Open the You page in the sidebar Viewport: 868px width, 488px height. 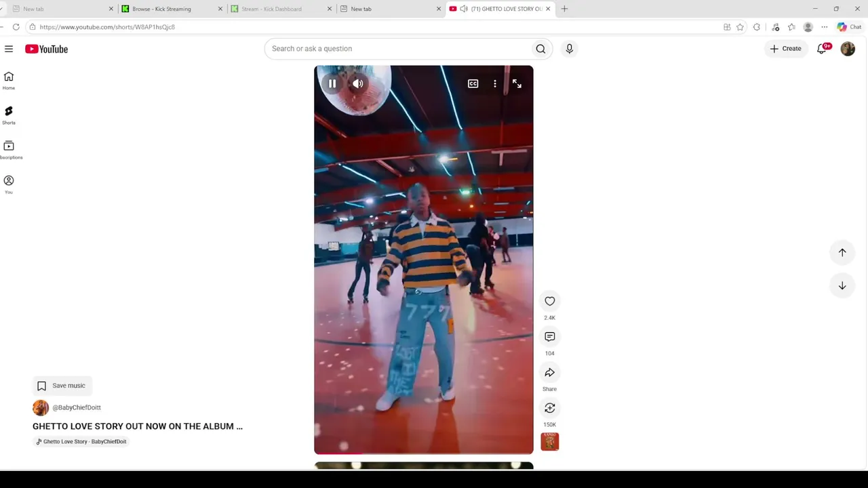click(9, 184)
